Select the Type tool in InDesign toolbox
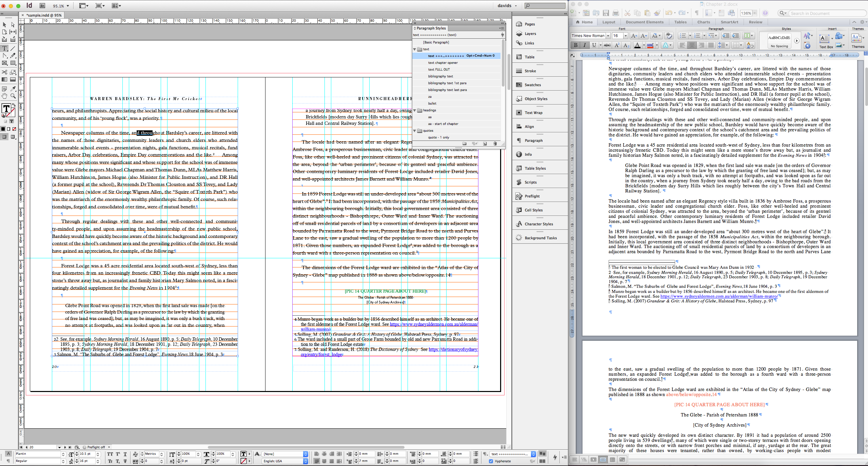Image resolution: width=868 pixels, height=466 pixels. tap(5, 48)
